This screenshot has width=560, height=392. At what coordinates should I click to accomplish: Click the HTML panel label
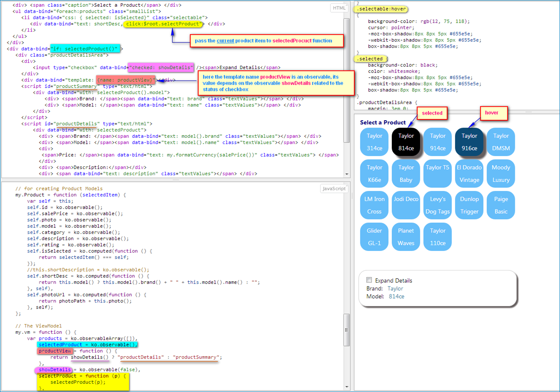(339, 8)
